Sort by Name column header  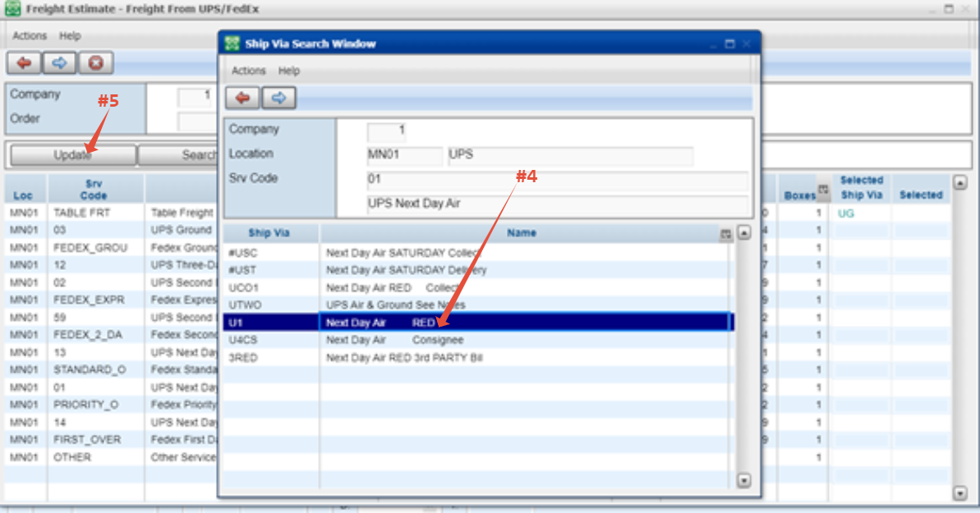pyautogui.click(x=522, y=233)
